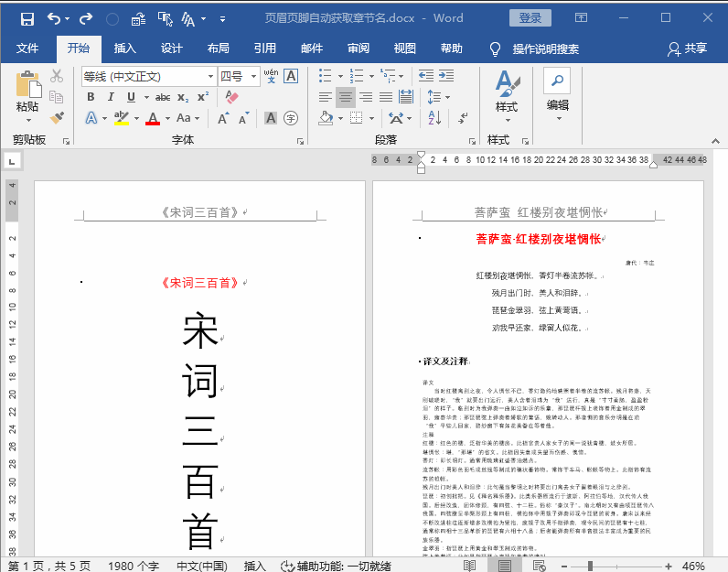Insert enclosed character 字 icon
The height and width of the screenshot is (572, 728).
pyautogui.click(x=291, y=118)
